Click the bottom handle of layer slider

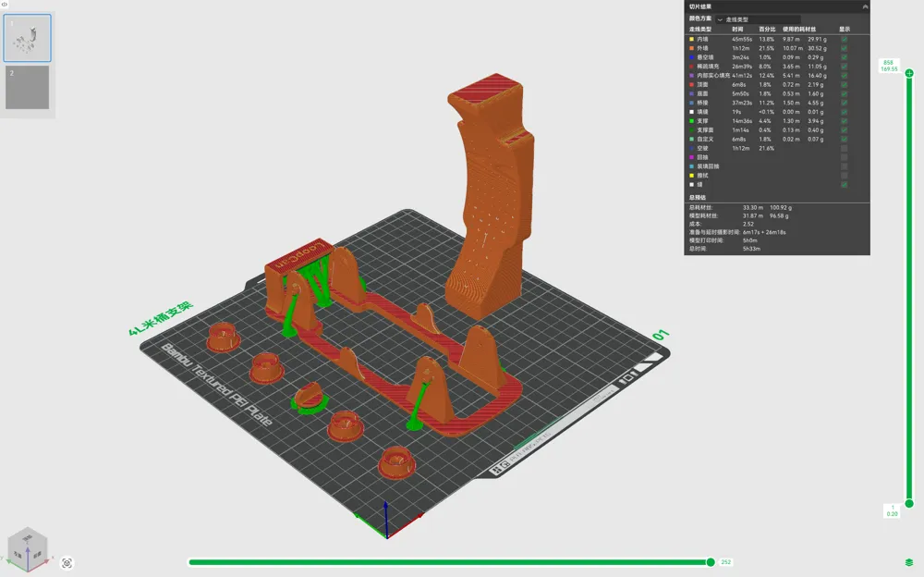[x=909, y=503]
